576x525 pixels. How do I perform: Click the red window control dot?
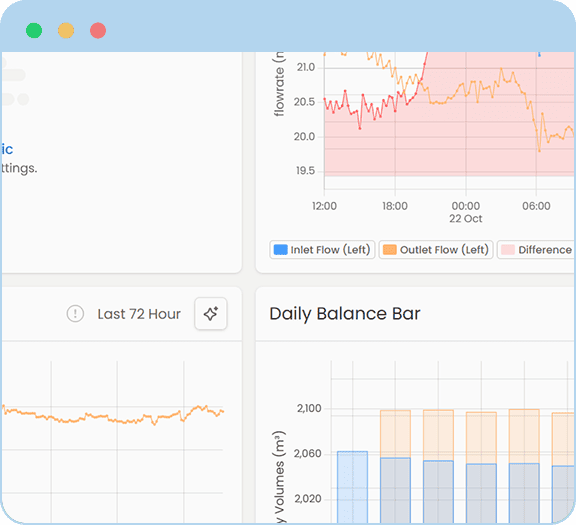tap(98, 30)
